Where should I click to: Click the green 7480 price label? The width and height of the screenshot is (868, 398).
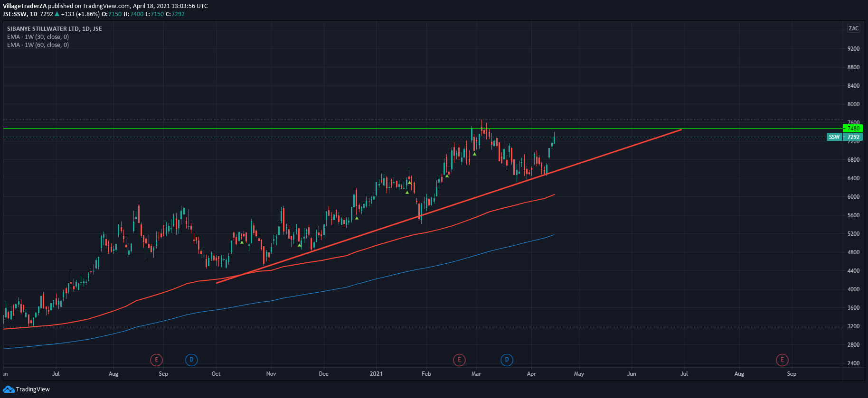[x=853, y=129]
